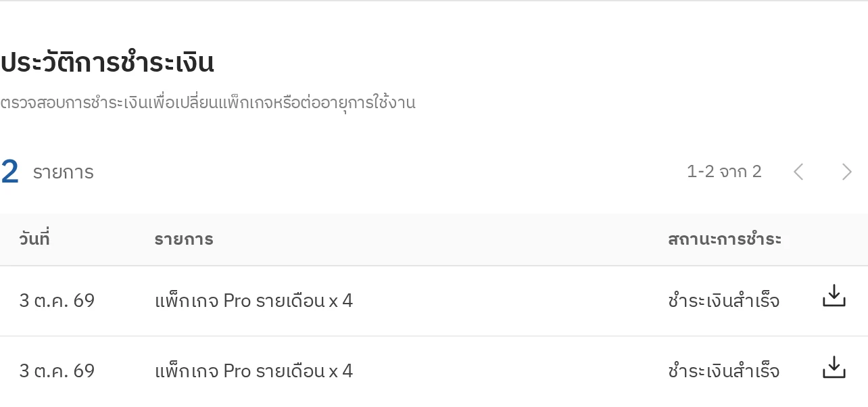Click the รายการ label beside the count
This screenshot has width=868, height=407.
click(x=63, y=172)
